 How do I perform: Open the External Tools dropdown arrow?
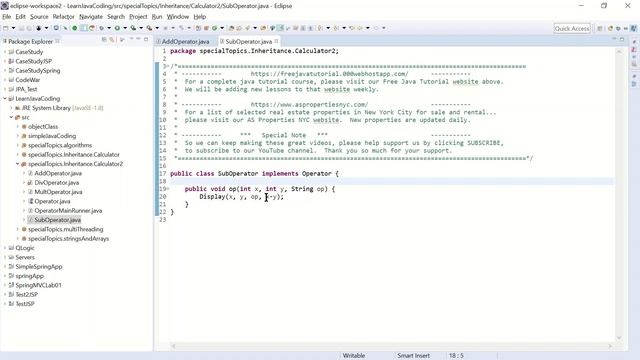point(157,28)
